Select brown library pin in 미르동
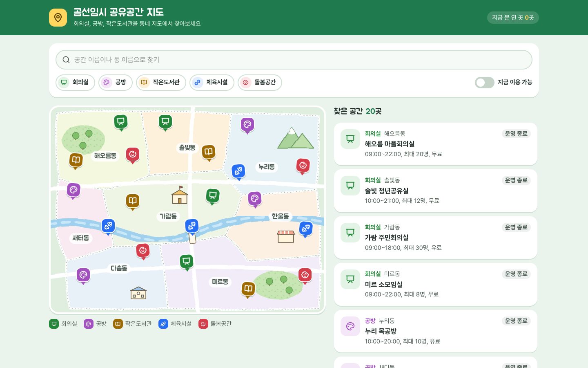Screen dimensions: 588x368 pyautogui.click(x=248, y=290)
